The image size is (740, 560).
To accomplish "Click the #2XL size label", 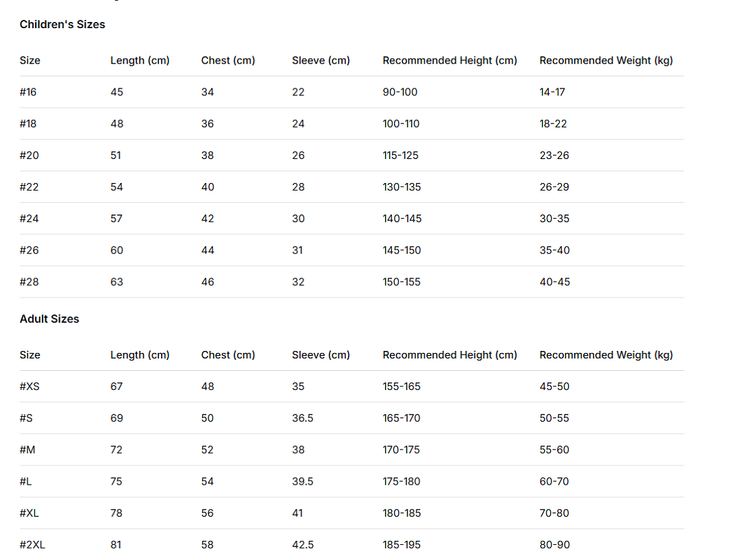I will (x=33, y=544).
